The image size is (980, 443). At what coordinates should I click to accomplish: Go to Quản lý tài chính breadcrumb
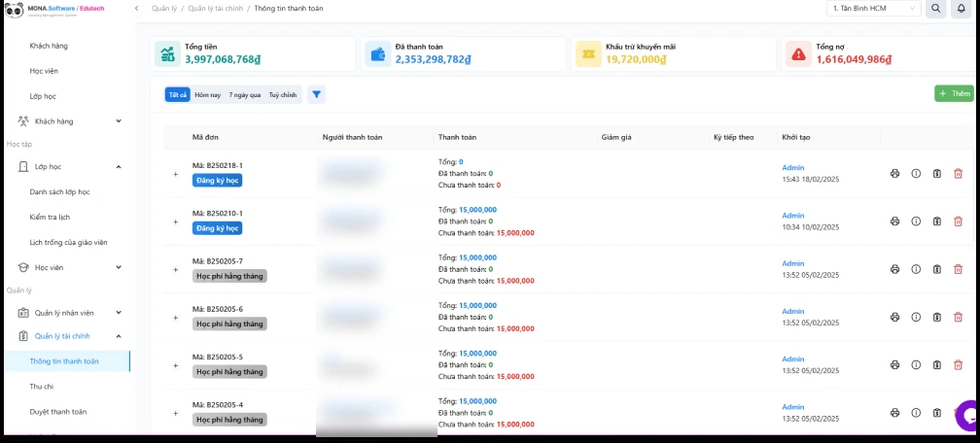216,9
